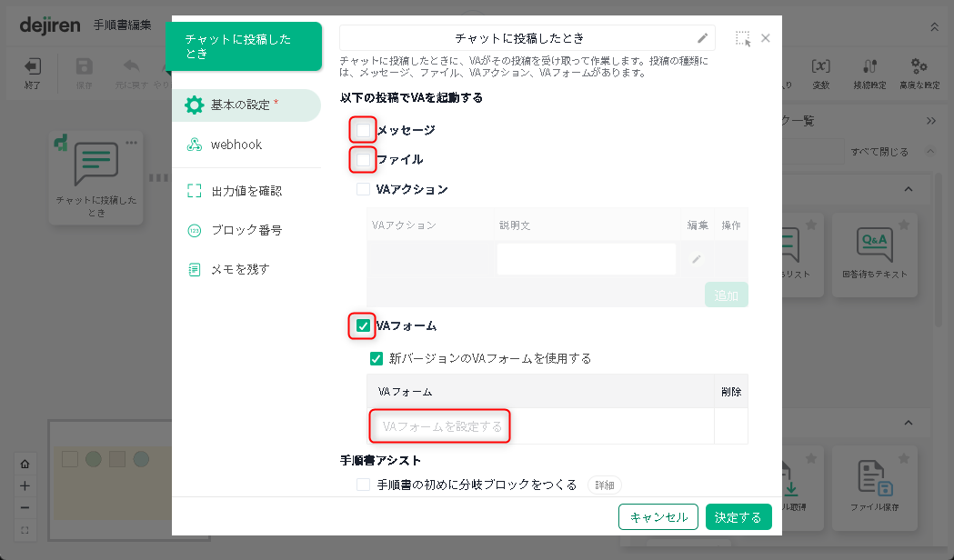Click the area selection icon beside close
954x560 pixels.
743,38
